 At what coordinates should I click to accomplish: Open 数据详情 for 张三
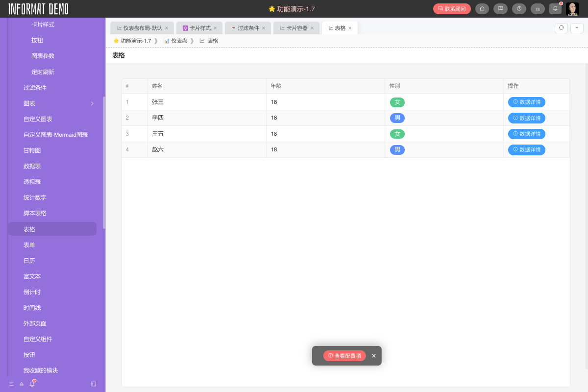[526, 102]
